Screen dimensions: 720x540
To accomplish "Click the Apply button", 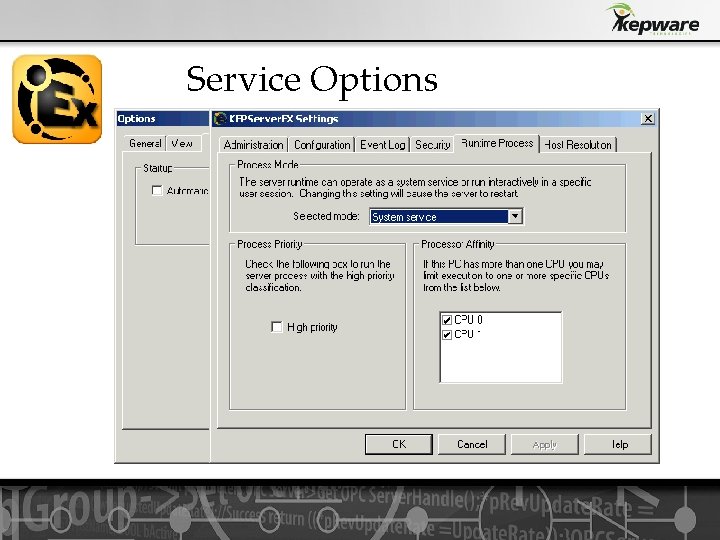I will click(x=545, y=444).
